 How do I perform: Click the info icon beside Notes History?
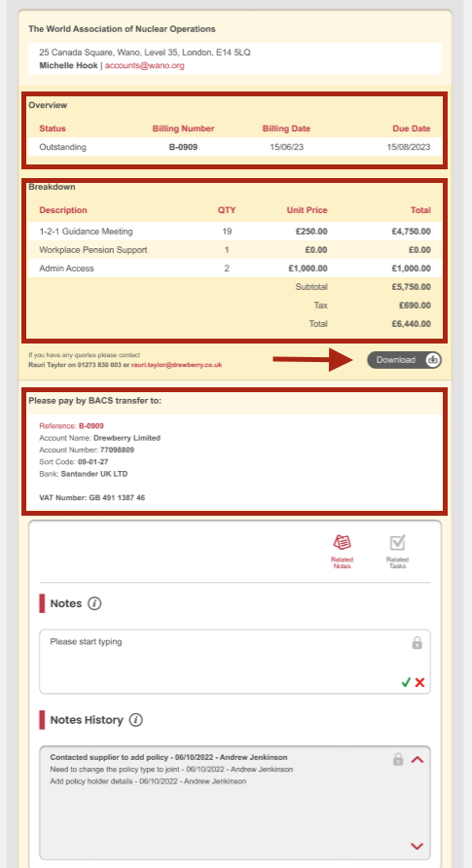click(135, 720)
